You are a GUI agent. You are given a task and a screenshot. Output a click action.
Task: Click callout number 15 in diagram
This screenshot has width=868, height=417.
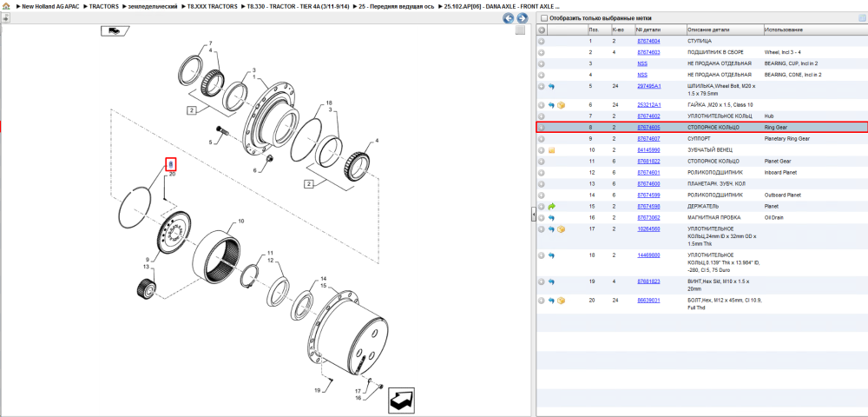tap(324, 286)
